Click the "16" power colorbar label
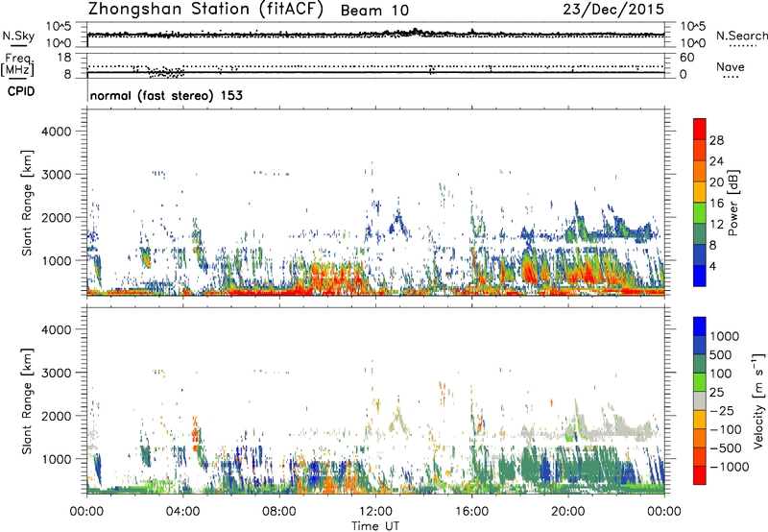Screen dimensions: 768x532 click(716, 204)
